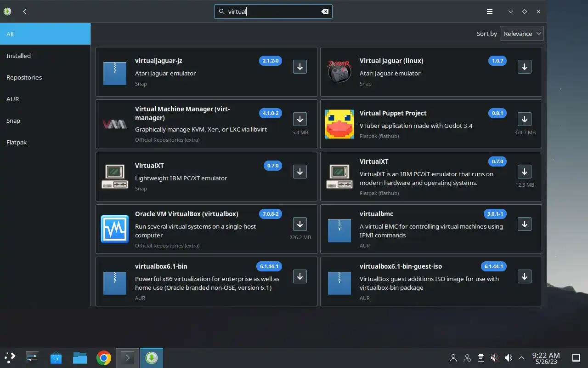Click version badge 1.0.7
This screenshot has width=588, height=368.
click(498, 61)
